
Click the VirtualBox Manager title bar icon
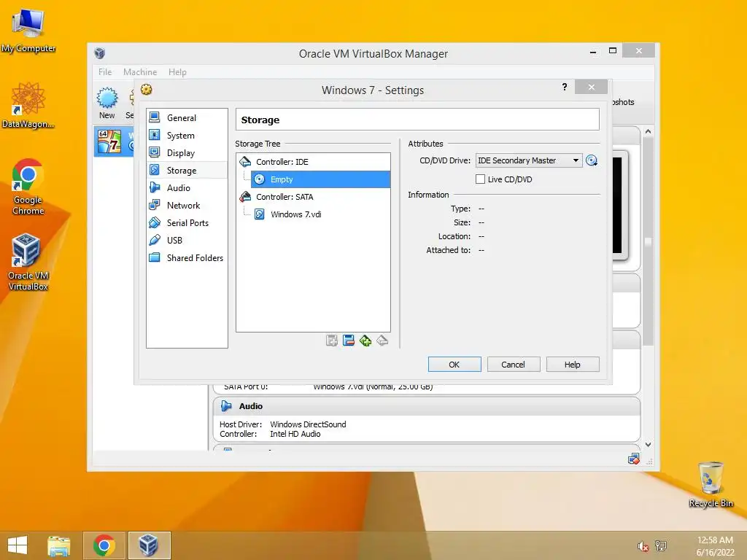(x=99, y=52)
